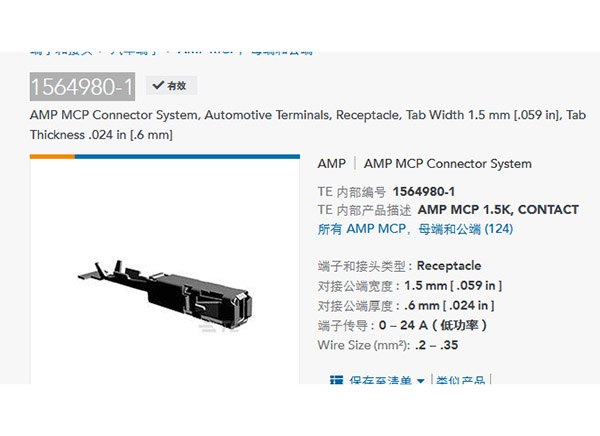Select the blue tab bar above the image

point(187,157)
